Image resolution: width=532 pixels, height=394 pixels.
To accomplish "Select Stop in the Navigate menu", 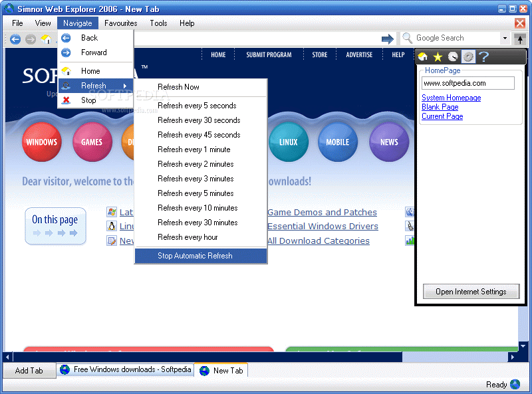I will [96, 100].
